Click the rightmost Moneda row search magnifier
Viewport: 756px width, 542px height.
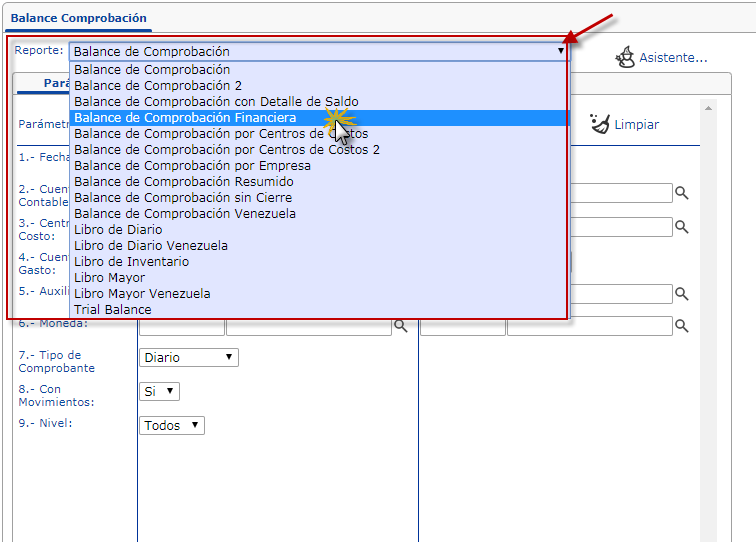pos(681,326)
